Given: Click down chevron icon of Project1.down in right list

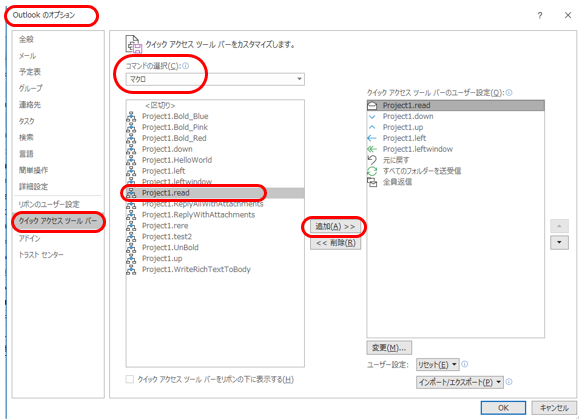Looking at the screenshot, I should coord(372,117).
